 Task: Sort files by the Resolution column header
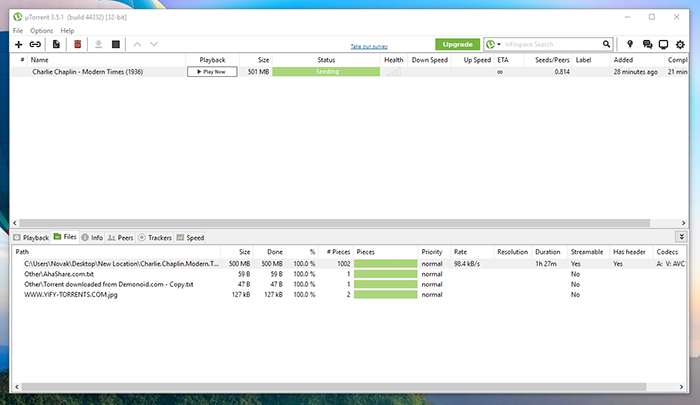click(512, 252)
